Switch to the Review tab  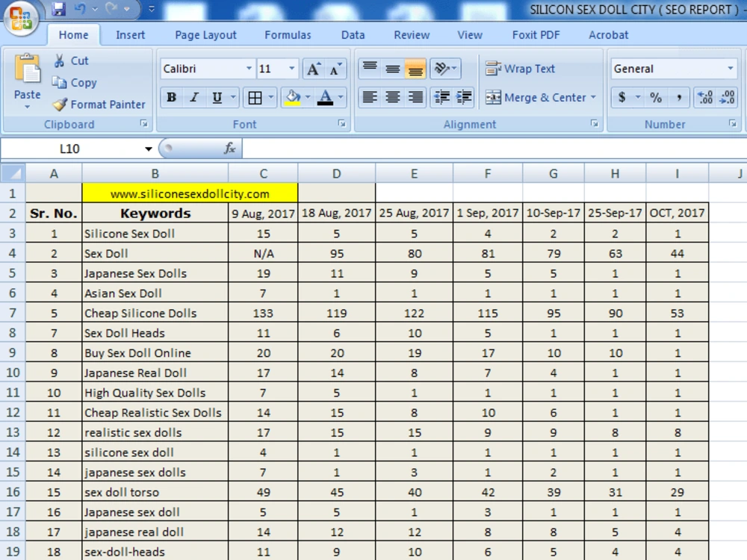tap(412, 35)
